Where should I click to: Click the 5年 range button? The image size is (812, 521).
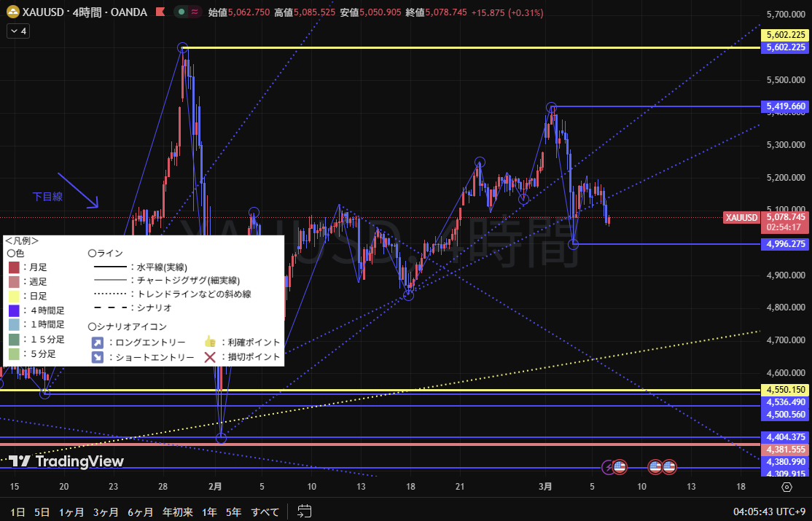(233, 512)
